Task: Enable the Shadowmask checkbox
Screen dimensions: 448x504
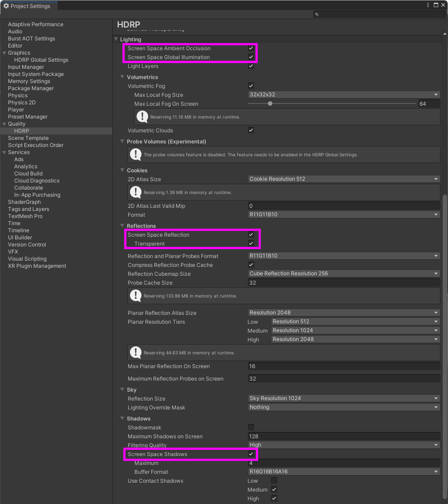Action: click(x=251, y=427)
